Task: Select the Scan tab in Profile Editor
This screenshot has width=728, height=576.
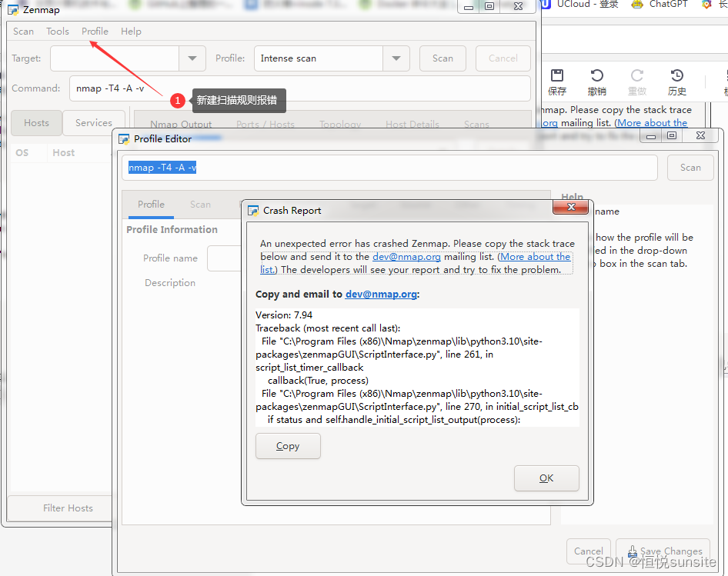Action: (x=200, y=205)
